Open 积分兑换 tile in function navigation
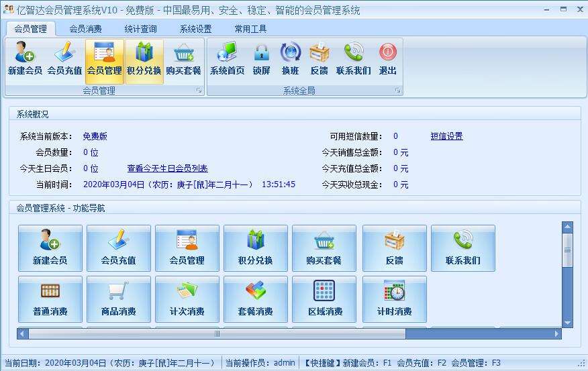The height and width of the screenshot is (371, 588). click(255, 248)
